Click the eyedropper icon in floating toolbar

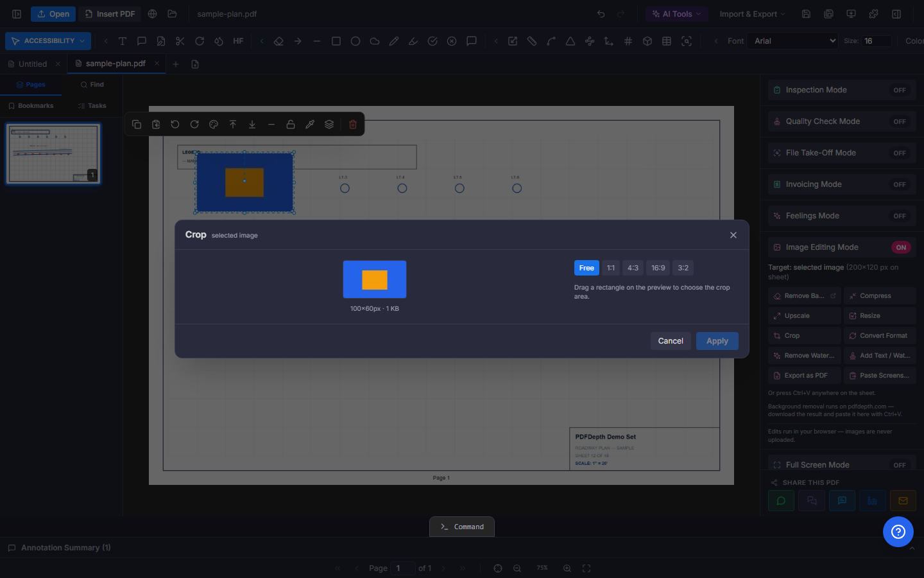(310, 125)
